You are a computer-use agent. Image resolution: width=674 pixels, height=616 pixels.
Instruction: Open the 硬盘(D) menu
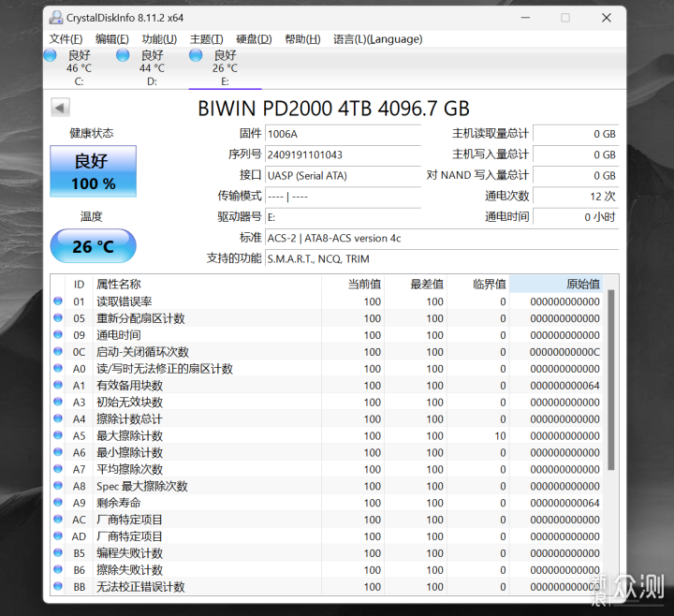click(254, 38)
